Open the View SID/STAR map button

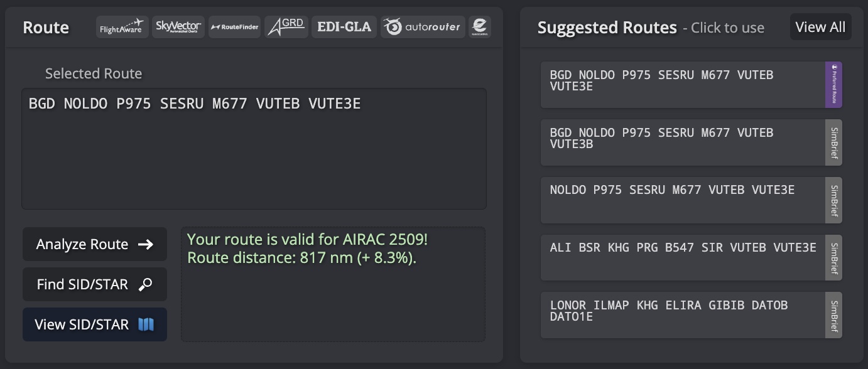point(95,324)
